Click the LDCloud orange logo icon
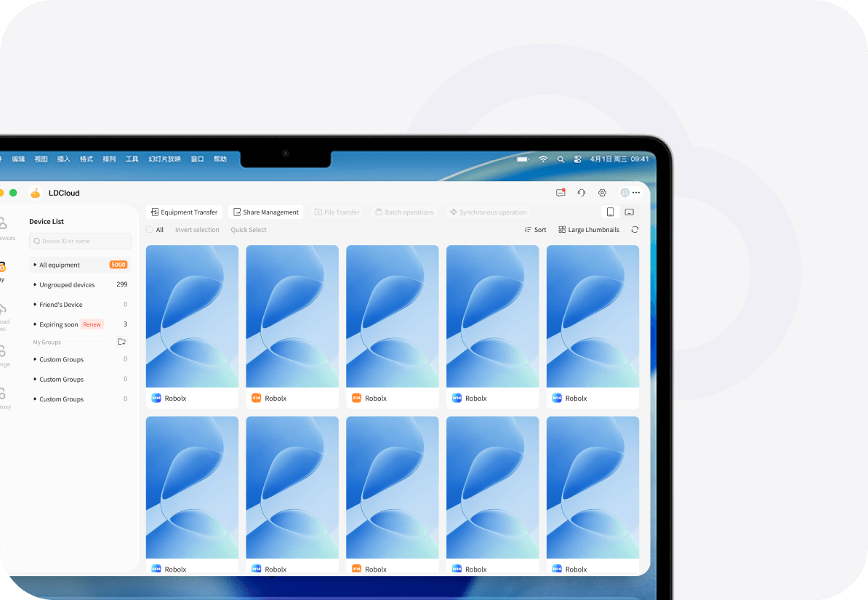Viewport: 868px width, 600px height. [x=36, y=193]
